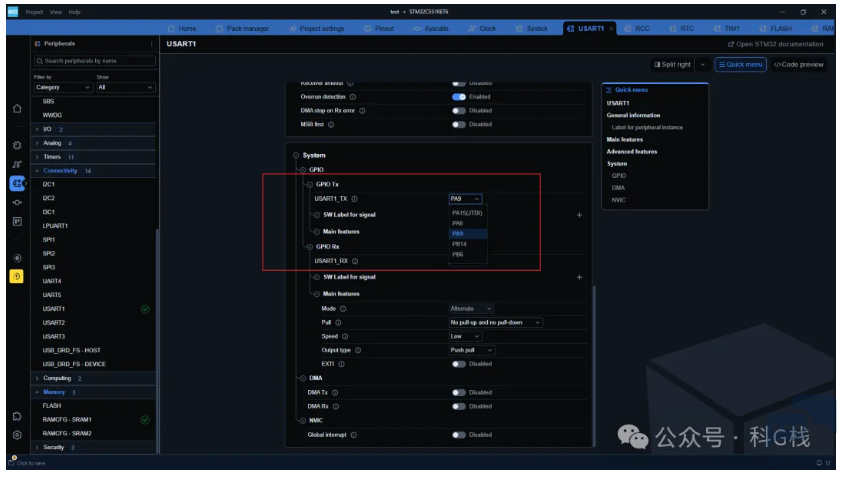Click the Search peripherals input field
Image resolution: width=845 pixels, height=477 pixels.
pyautogui.click(x=97, y=61)
